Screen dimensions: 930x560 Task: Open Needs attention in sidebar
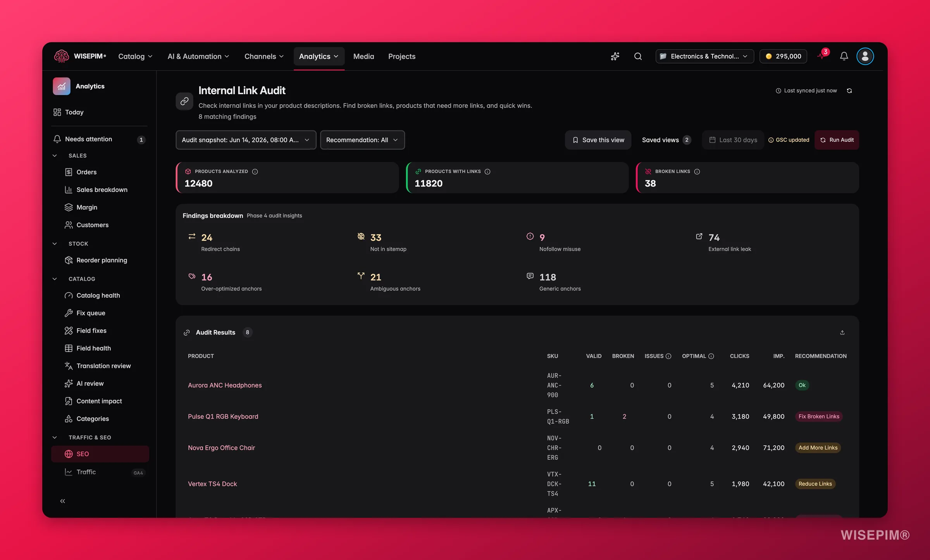tap(99, 140)
